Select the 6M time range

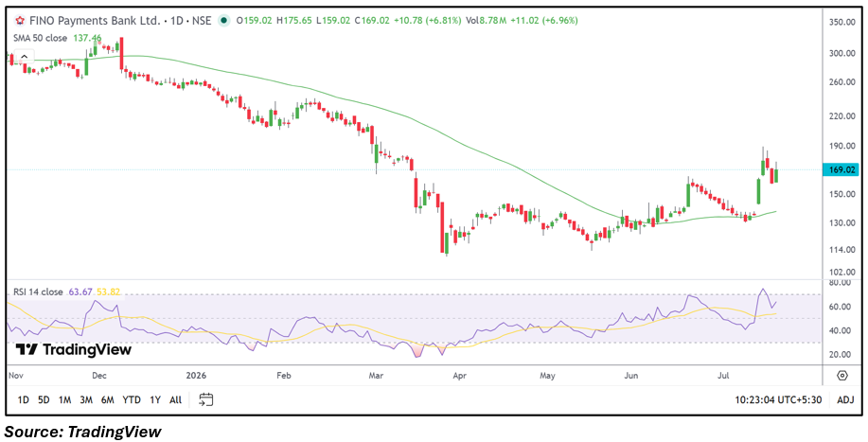click(108, 399)
